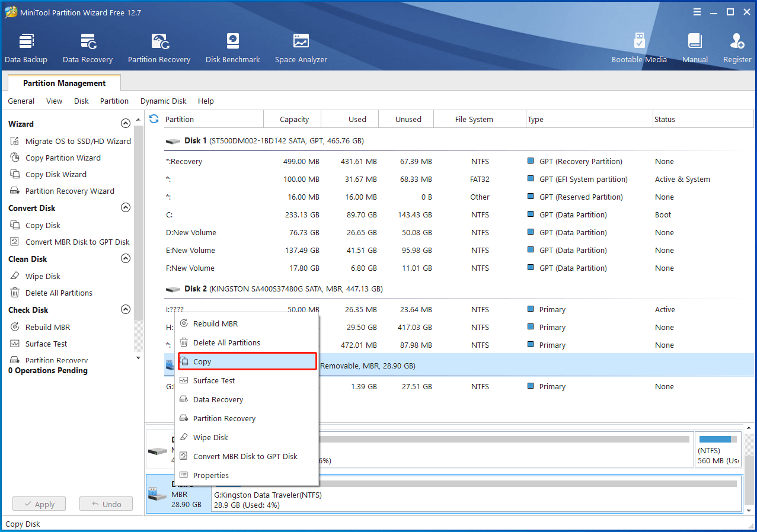Open the Manual
The width and height of the screenshot is (757, 532).
coord(695,49)
